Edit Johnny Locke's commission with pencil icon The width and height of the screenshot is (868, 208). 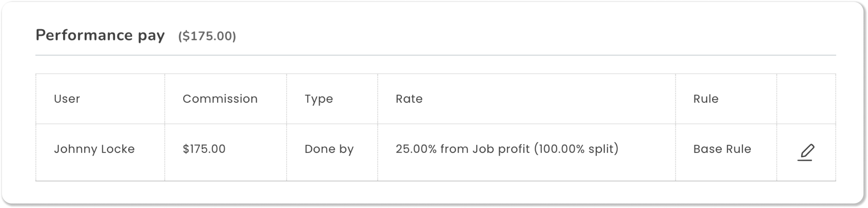806,152
